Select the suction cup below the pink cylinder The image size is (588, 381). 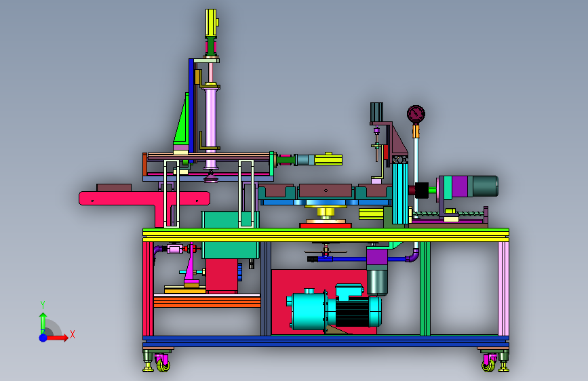pyautogui.click(x=211, y=177)
